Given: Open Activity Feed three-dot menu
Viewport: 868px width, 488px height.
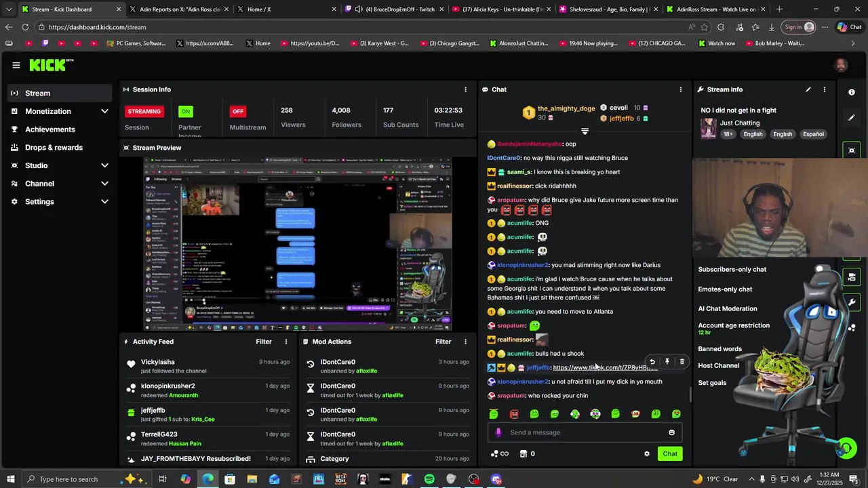Looking at the screenshot, I should pos(286,342).
